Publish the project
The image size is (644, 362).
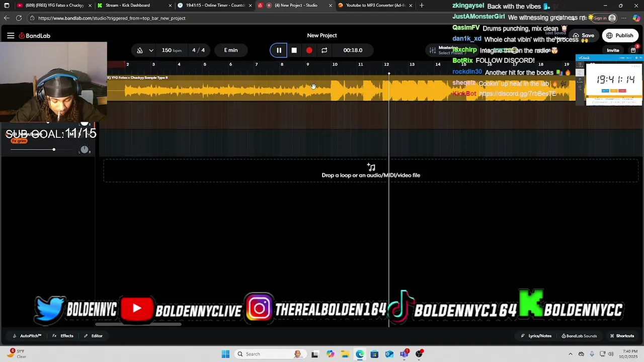pyautogui.click(x=620, y=36)
